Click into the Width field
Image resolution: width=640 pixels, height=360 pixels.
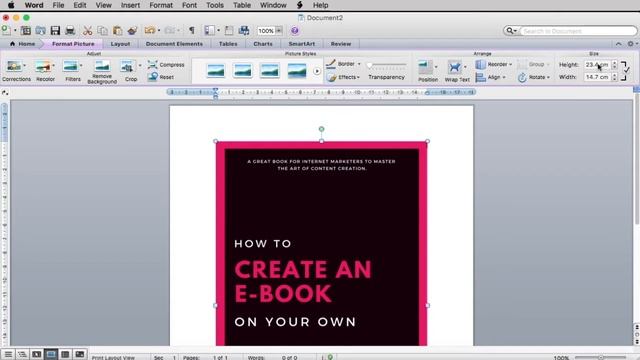[597, 77]
